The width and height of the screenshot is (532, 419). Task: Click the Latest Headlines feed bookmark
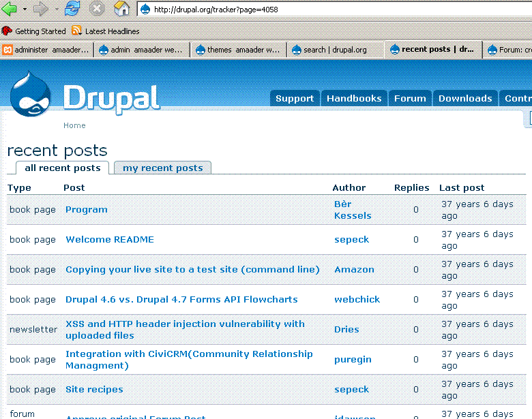[x=106, y=31]
